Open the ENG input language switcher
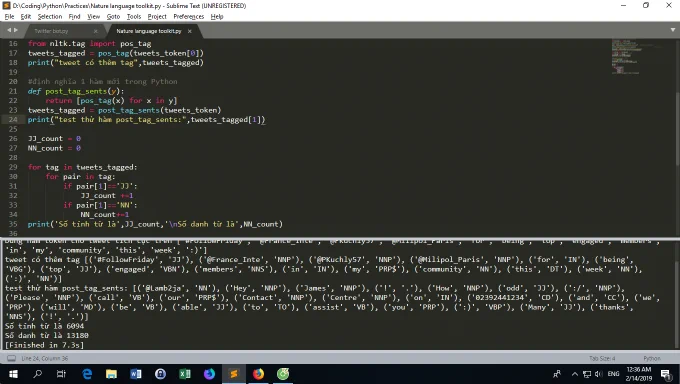This screenshot has width=680, height=384. pyautogui.click(x=613, y=374)
